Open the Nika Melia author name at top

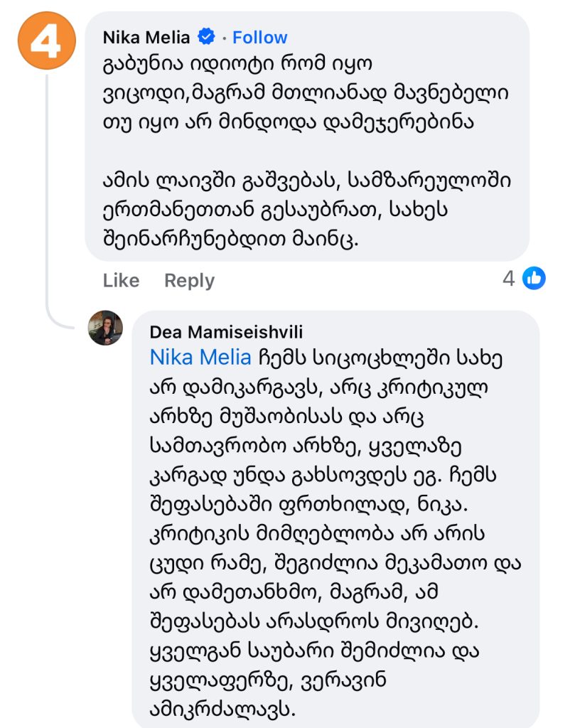coord(146,37)
